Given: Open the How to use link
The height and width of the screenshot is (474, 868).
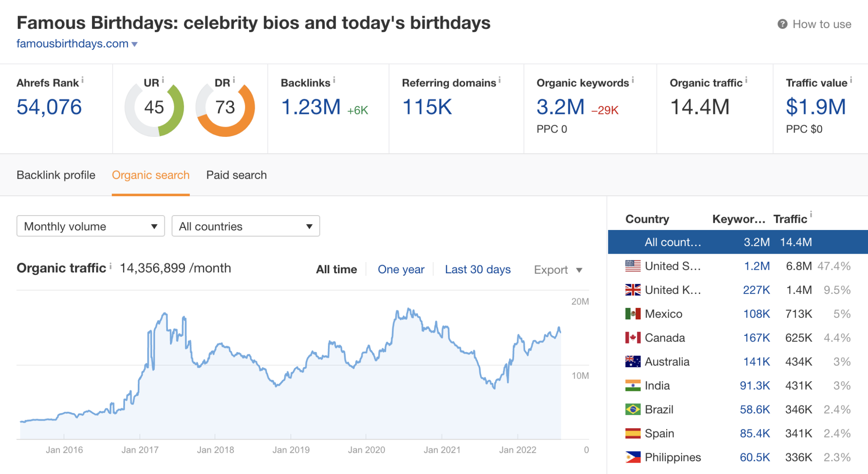Looking at the screenshot, I should (x=822, y=24).
